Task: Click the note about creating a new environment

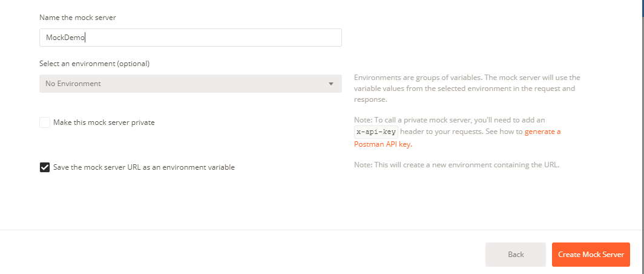Action: (456, 164)
